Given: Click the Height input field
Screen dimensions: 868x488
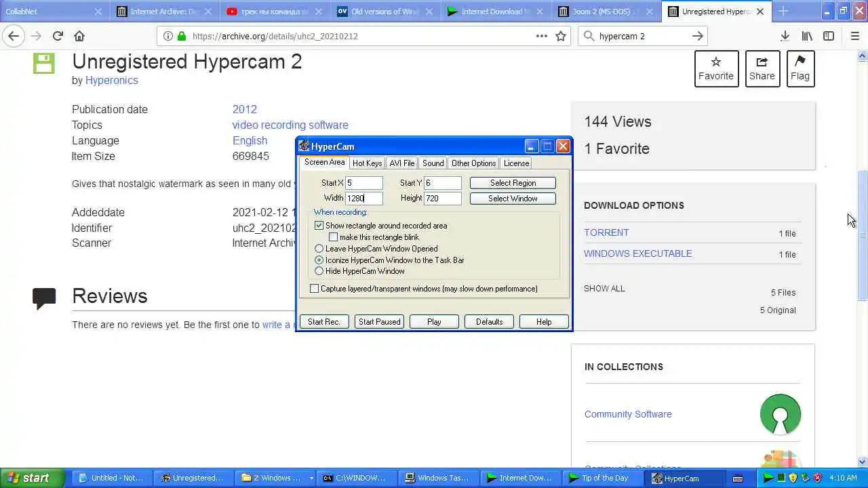Looking at the screenshot, I should click(x=443, y=199).
